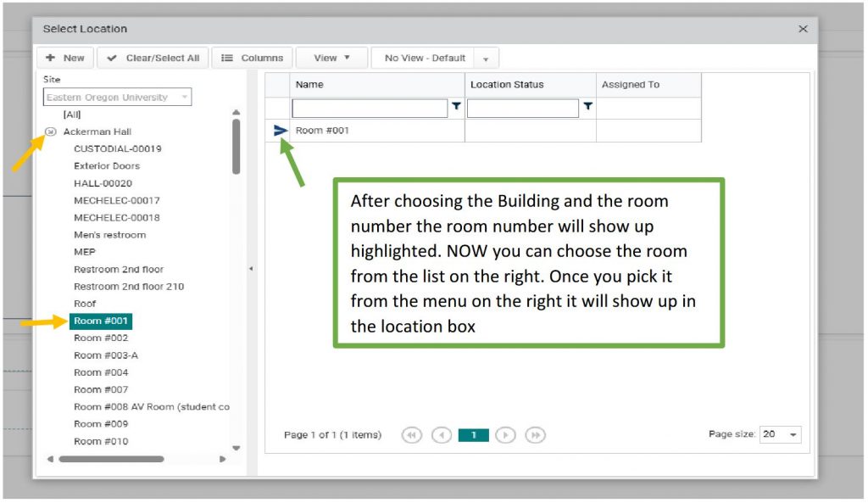
Task: Collapse the Ackerman Hall tree node
Action: (50, 131)
